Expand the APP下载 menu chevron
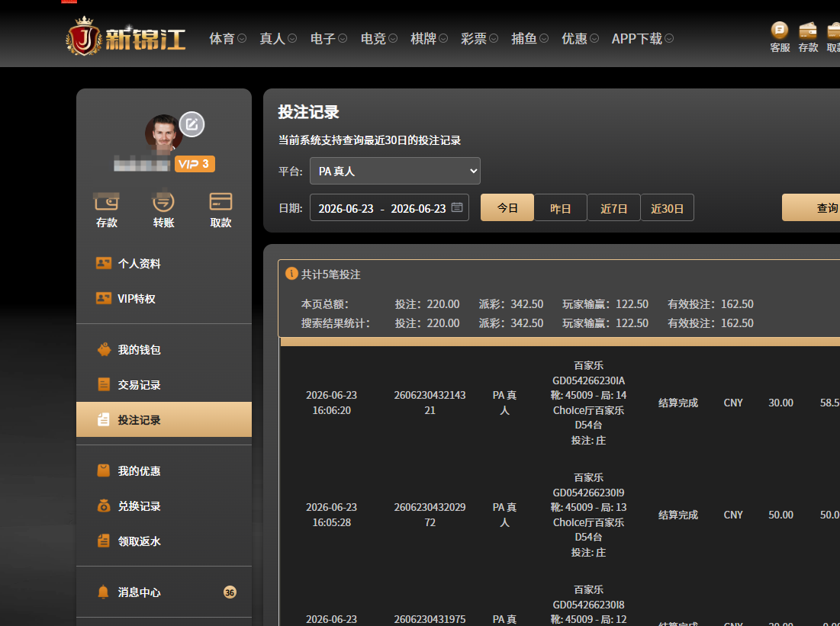The height and width of the screenshot is (626, 840). point(670,39)
